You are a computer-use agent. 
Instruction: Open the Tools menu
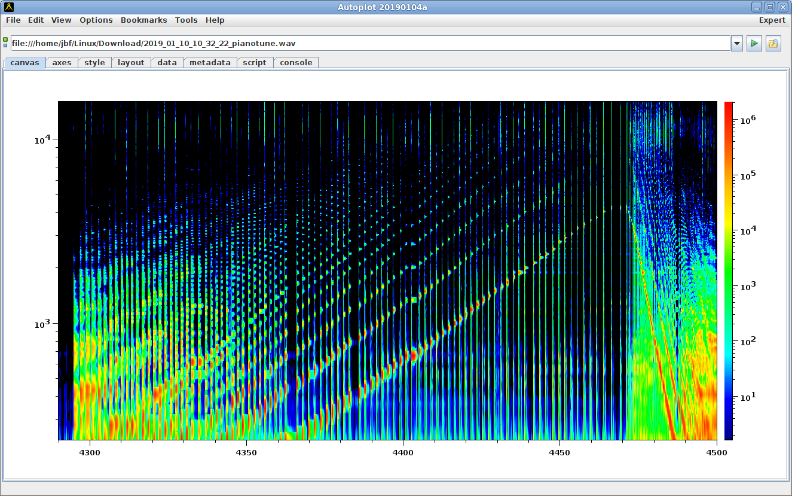click(186, 20)
